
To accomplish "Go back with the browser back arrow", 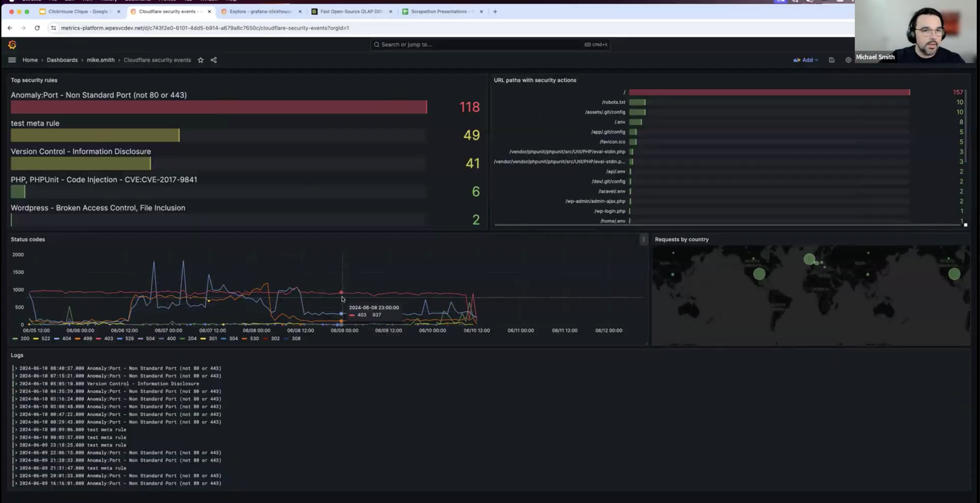I will (10, 28).
